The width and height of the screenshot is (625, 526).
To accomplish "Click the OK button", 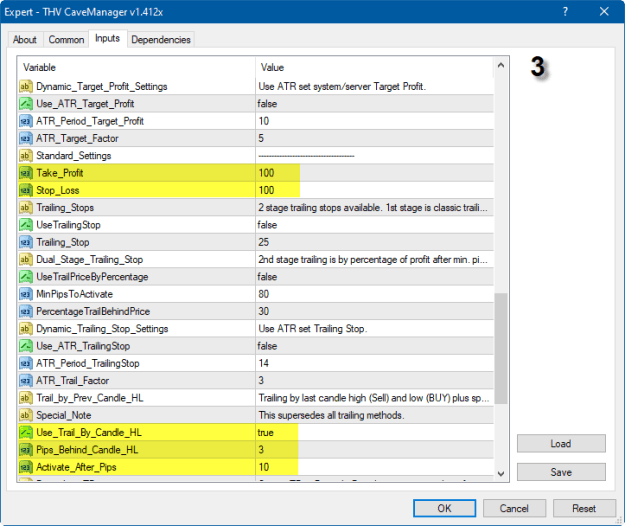I will pyautogui.click(x=444, y=508).
